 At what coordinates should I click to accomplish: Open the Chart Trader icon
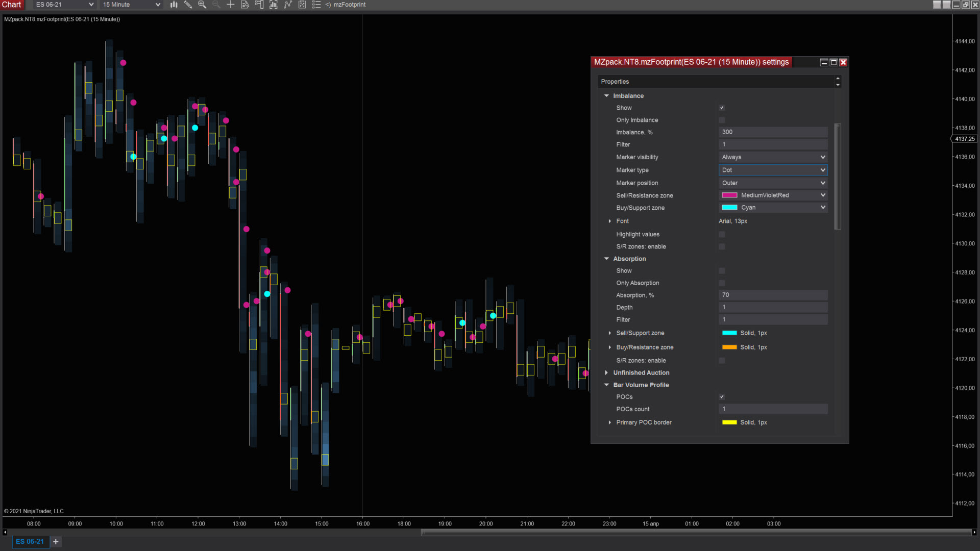point(259,5)
